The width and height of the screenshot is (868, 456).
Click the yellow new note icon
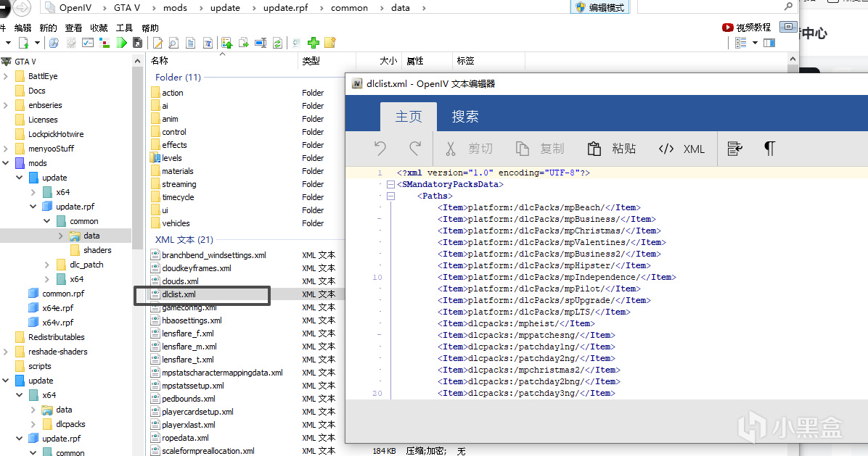330,43
